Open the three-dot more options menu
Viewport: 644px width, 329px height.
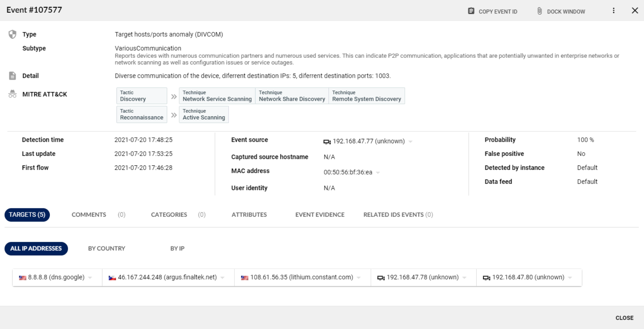click(613, 11)
